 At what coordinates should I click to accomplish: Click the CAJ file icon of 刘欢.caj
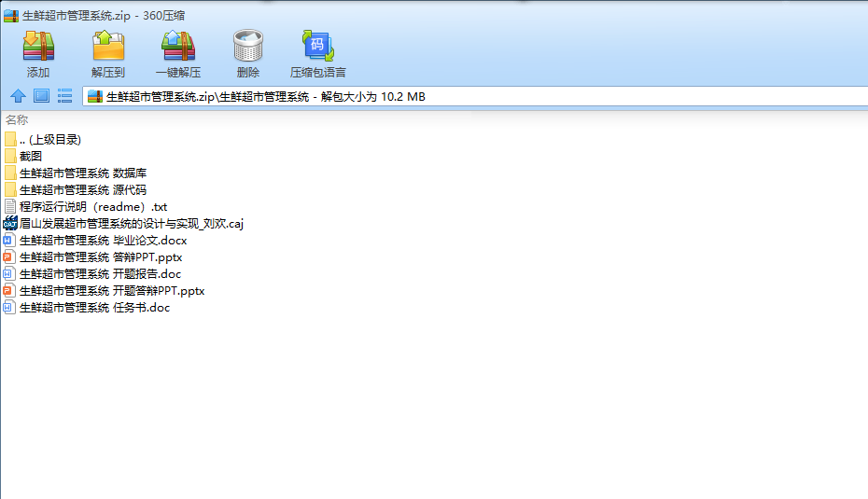pyautogui.click(x=10, y=224)
